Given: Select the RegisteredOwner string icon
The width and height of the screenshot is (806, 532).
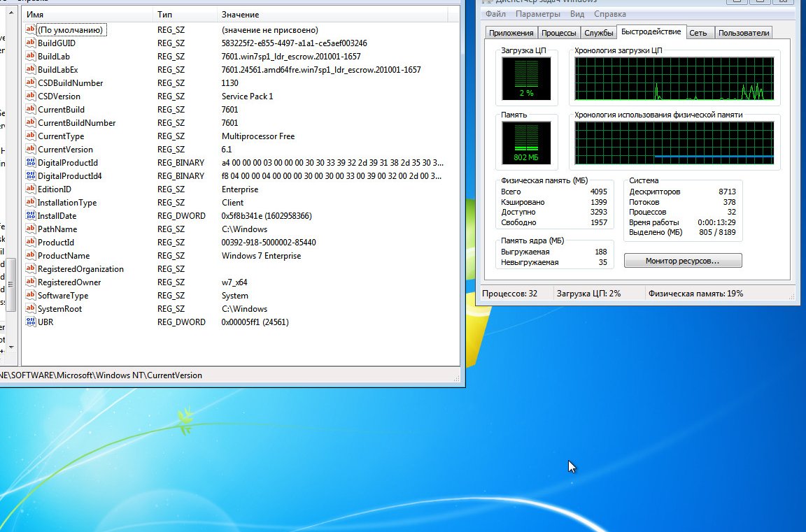Looking at the screenshot, I should coord(30,282).
